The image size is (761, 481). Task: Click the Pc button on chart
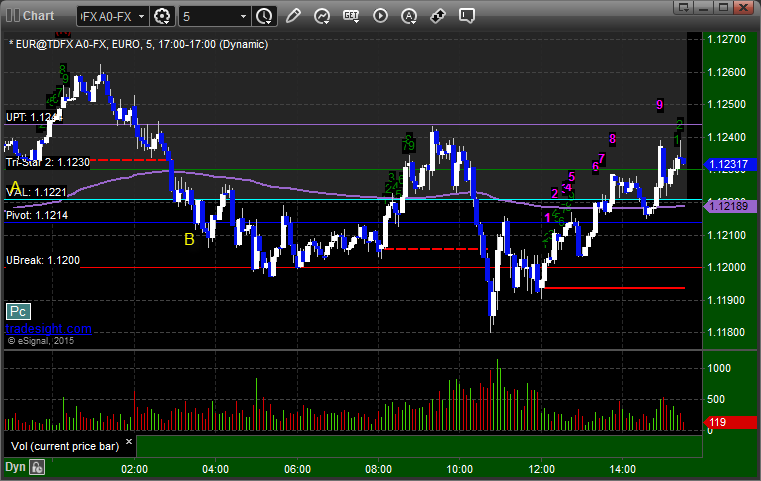click(x=18, y=312)
